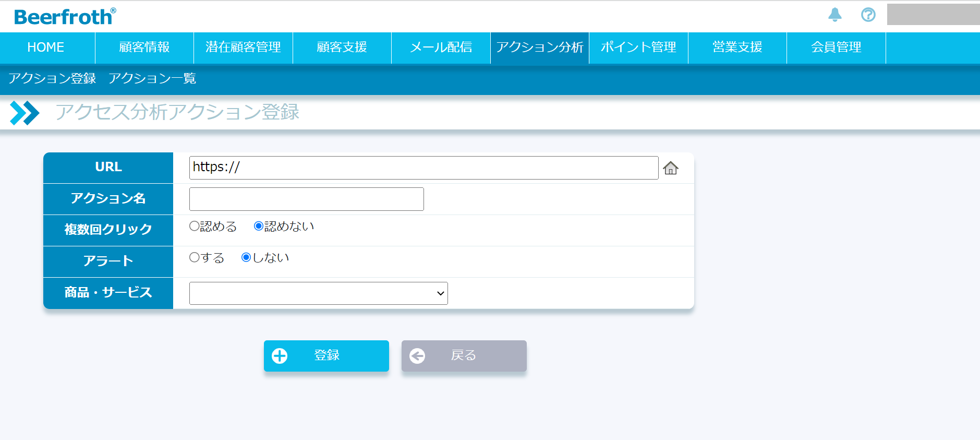Go to the 顧客情報 menu tab
The width and height of the screenshot is (980, 440).
[144, 47]
